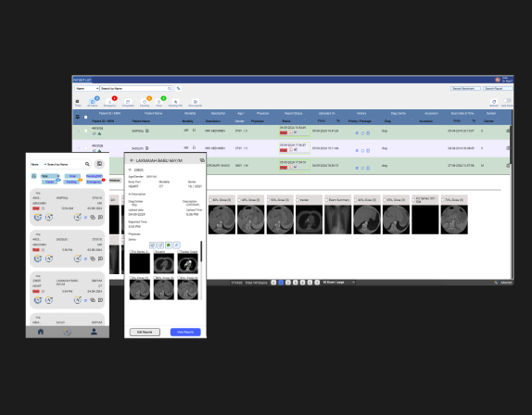Open the Tracker Graph thumbnail in detail panel

point(187,263)
